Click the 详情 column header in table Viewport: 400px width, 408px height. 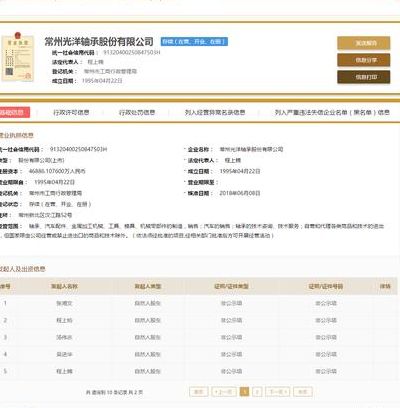click(385, 286)
